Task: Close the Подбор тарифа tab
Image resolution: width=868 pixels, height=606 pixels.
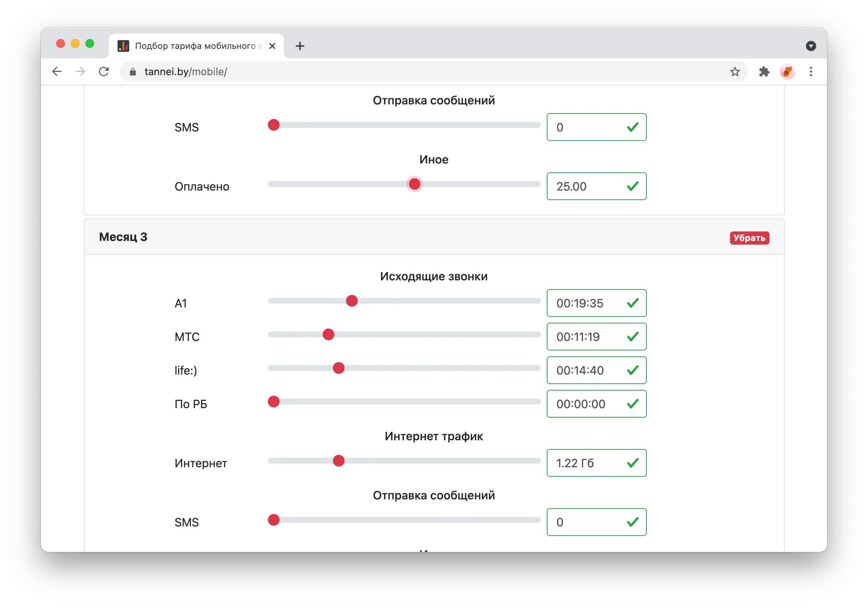Action: [272, 46]
